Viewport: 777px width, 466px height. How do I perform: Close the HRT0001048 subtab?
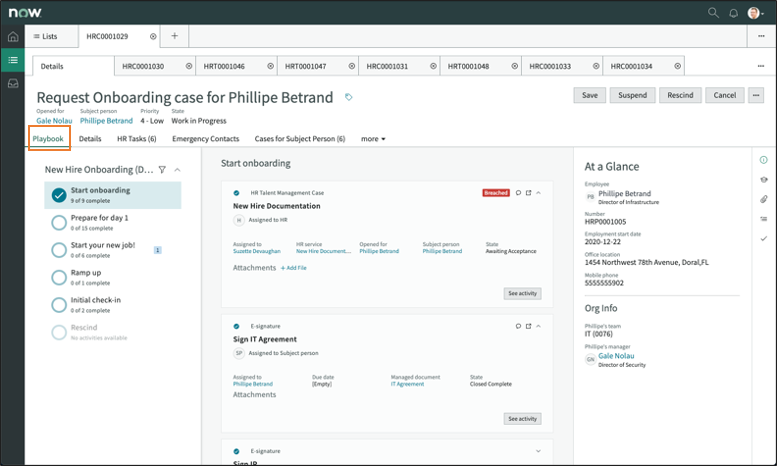click(x=514, y=66)
